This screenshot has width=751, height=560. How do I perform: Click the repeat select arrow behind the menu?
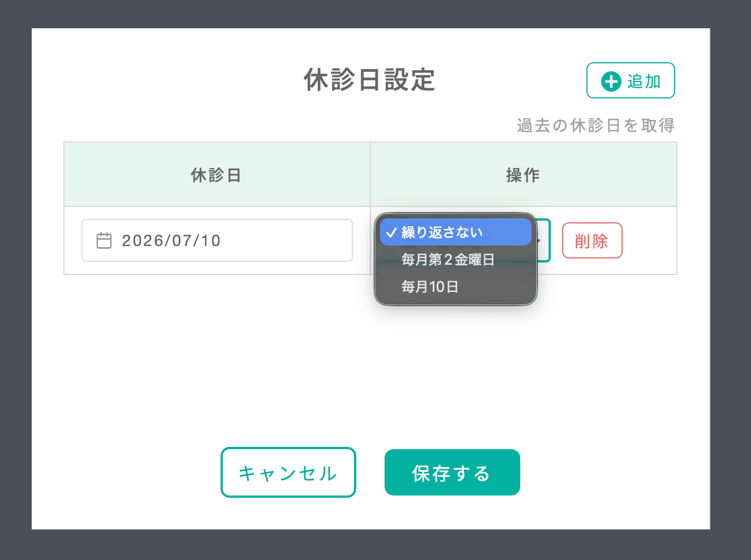pyautogui.click(x=540, y=240)
